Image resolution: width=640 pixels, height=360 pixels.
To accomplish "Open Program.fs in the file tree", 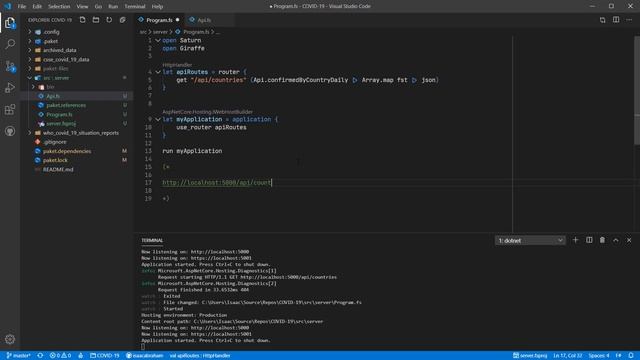I will click(78, 115).
